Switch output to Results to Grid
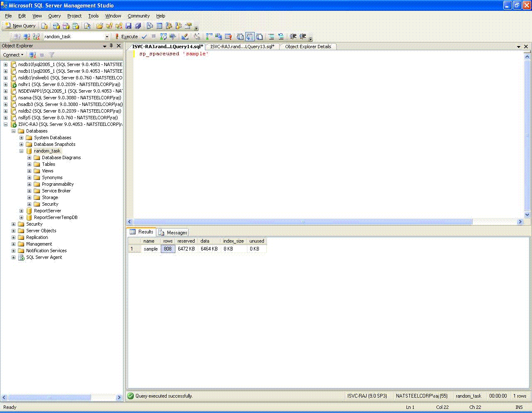 [x=250, y=37]
